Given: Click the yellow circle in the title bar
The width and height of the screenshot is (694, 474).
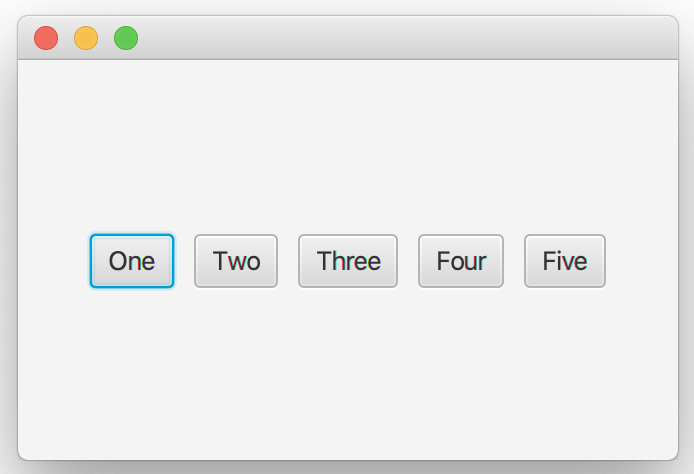Looking at the screenshot, I should [86, 38].
